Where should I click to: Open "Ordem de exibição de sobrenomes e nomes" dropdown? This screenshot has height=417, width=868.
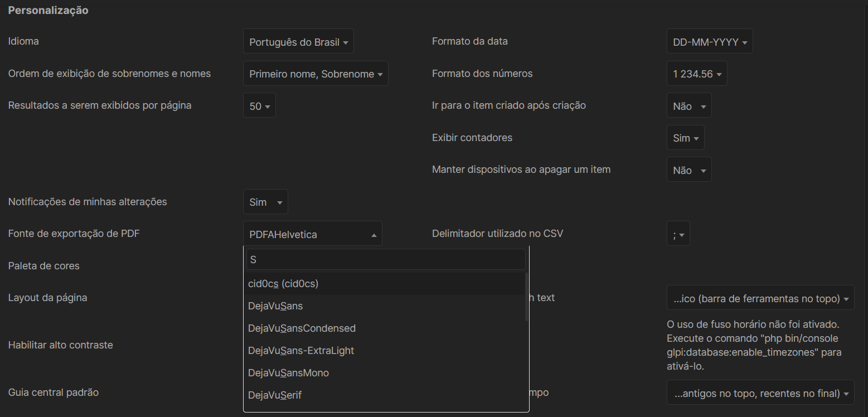click(315, 73)
